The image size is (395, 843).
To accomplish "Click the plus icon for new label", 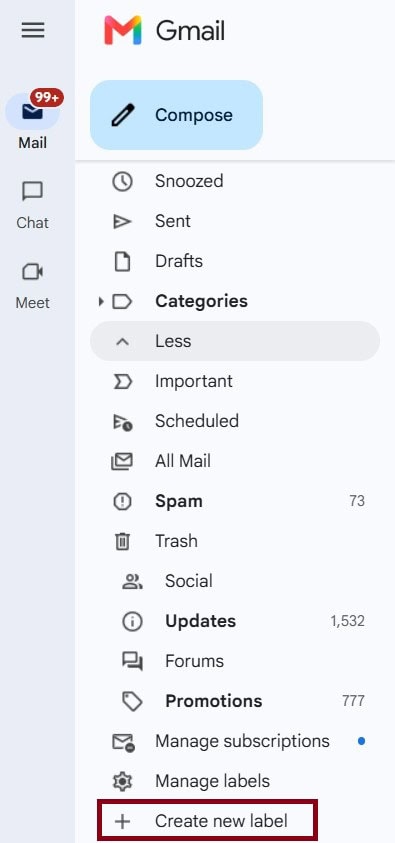I will (123, 821).
